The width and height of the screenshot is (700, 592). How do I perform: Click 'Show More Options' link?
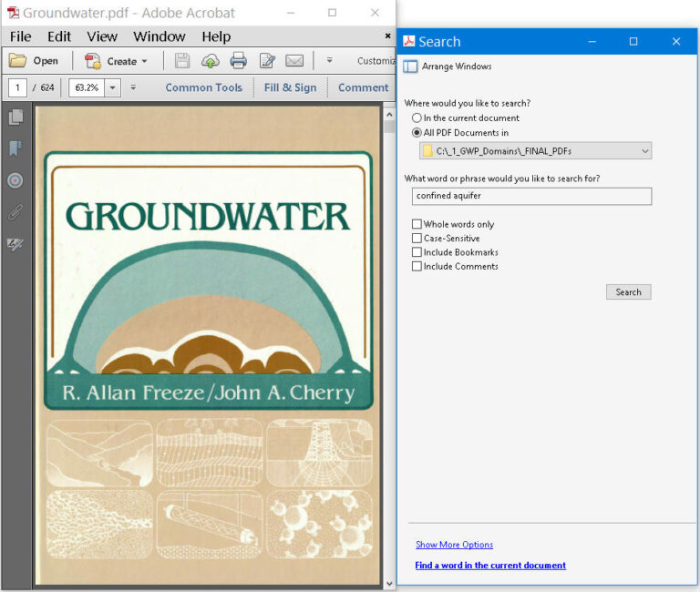pyautogui.click(x=454, y=545)
